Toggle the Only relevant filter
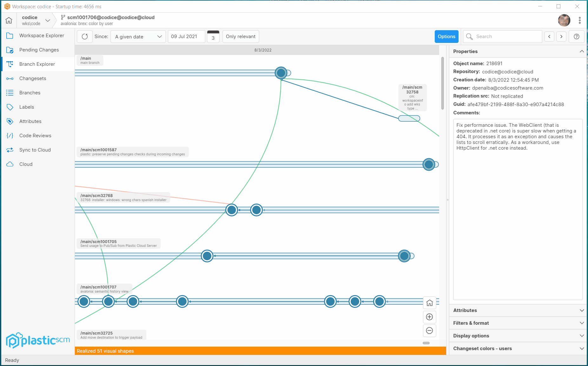This screenshot has height=366, width=588. click(x=241, y=37)
